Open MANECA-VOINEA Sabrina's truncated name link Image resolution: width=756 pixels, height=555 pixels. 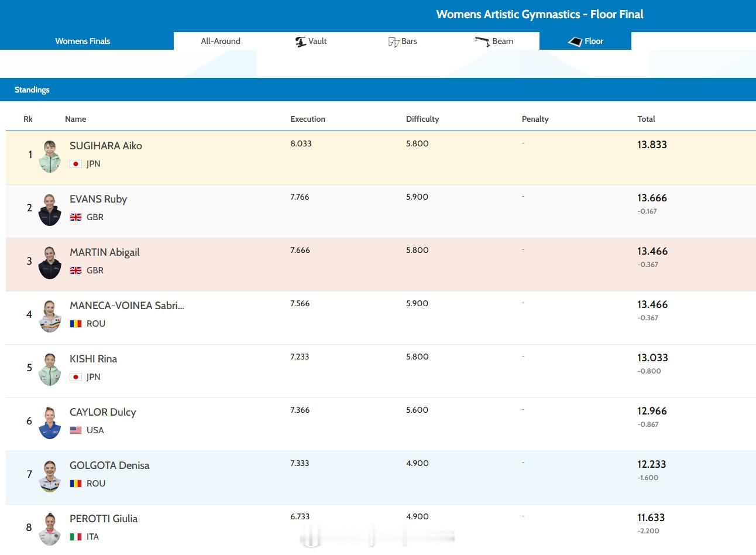point(127,306)
